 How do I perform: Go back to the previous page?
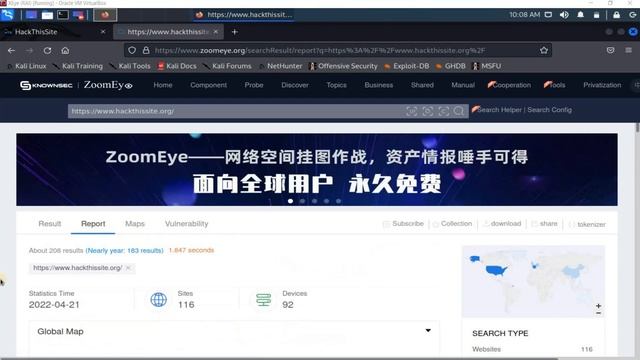pyautogui.click(x=11, y=50)
